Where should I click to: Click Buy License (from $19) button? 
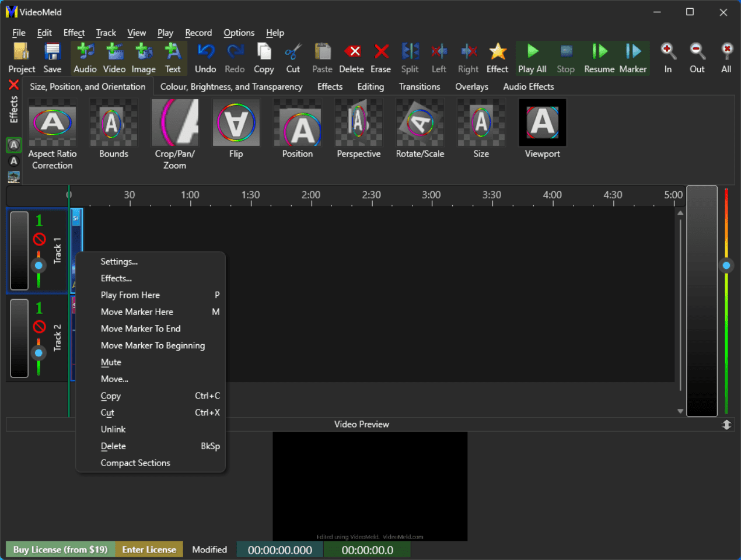(x=61, y=549)
